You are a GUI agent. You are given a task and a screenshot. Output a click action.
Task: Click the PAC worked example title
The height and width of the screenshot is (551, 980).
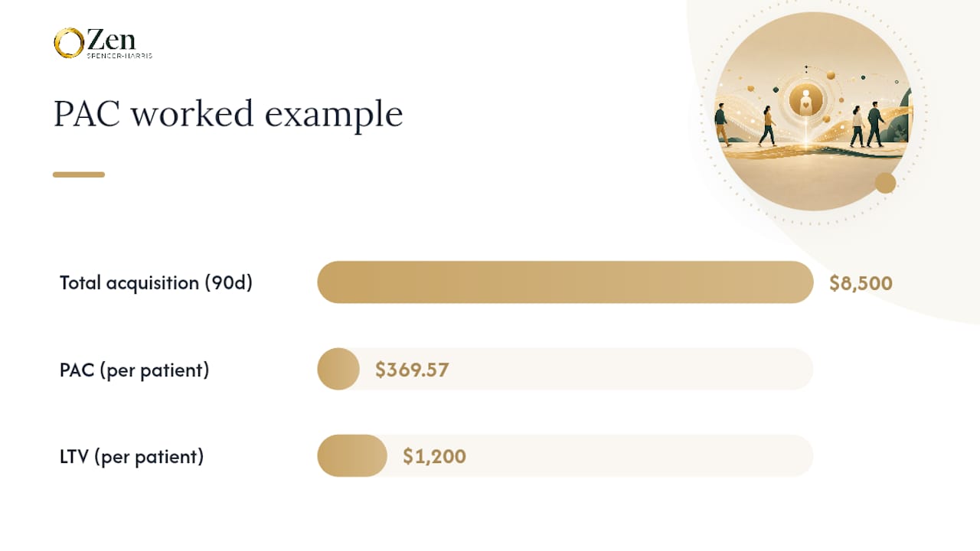[x=228, y=114]
